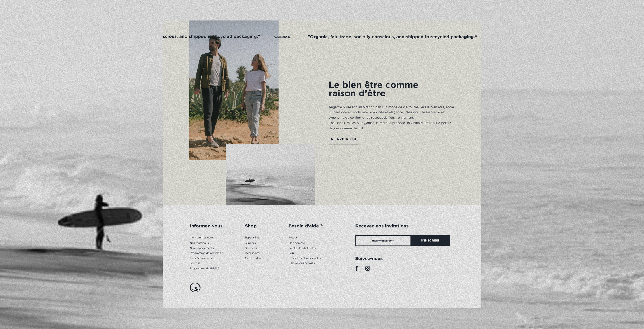Click the Angarde smiley logo in footer

point(195,287)
